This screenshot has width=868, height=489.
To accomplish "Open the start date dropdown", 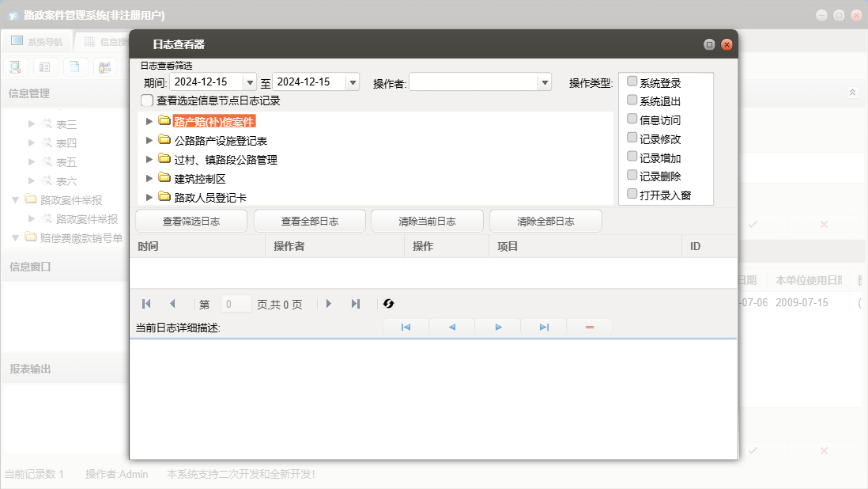I will coord(250,82).
